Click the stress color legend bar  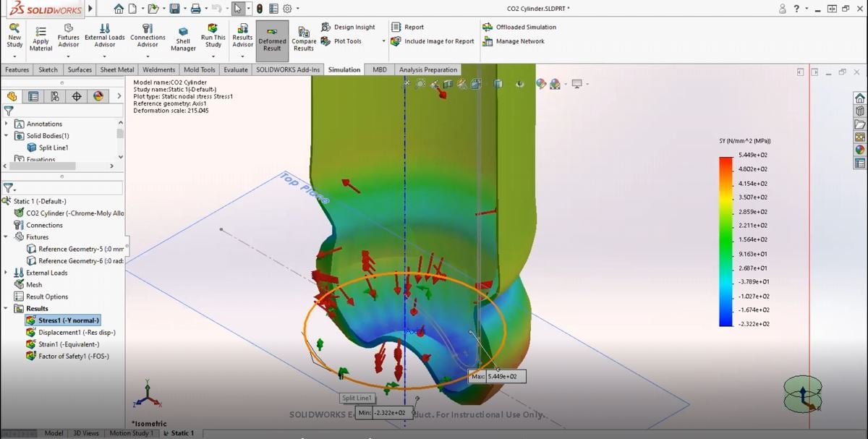(x=726, y=240)
